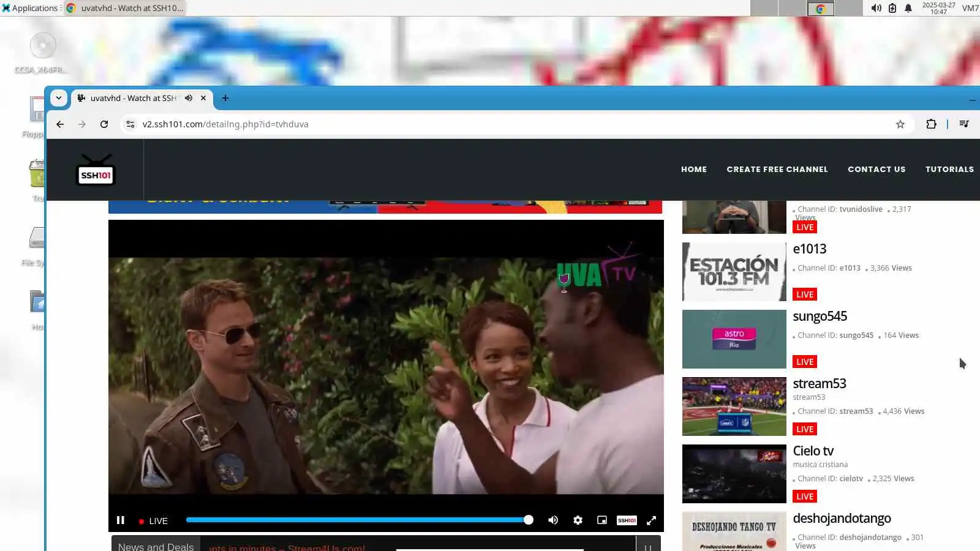Reload the current page
980x551 pixels.
[104, 124]
